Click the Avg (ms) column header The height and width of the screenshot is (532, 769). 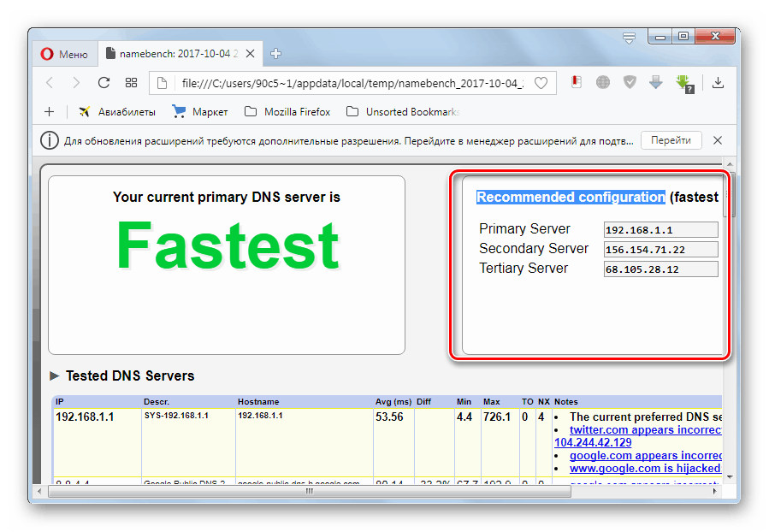pos(393,402)
